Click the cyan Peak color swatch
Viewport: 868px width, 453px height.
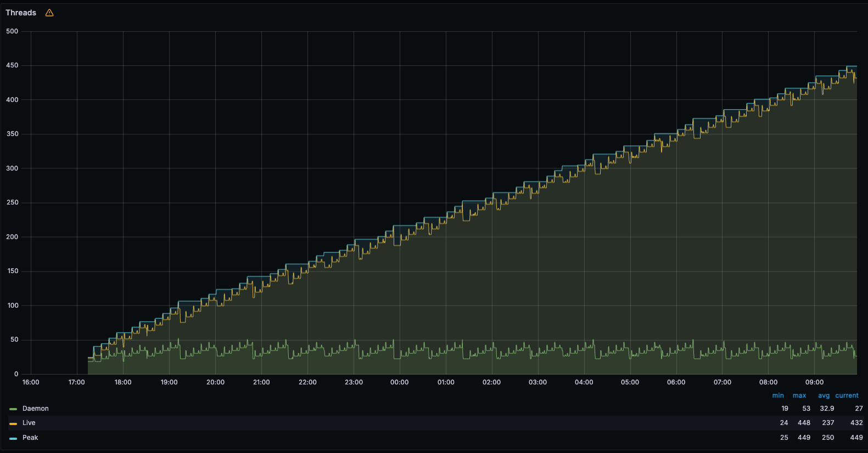tap(13, 438)
